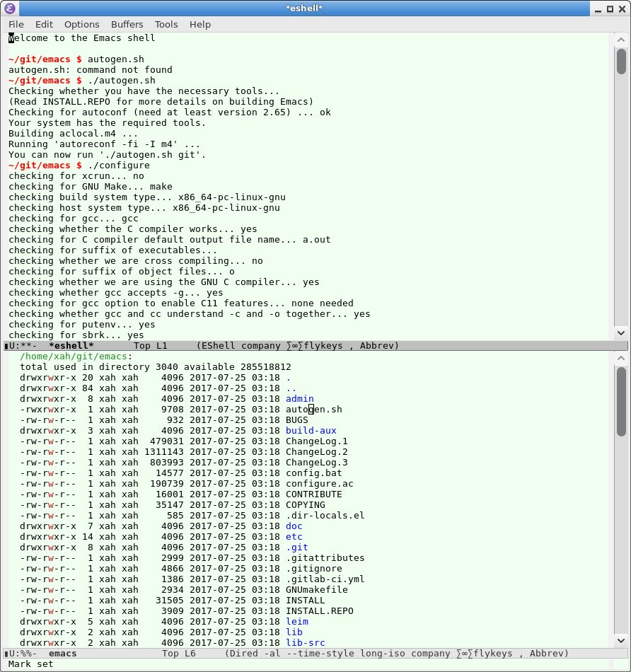Select the config.bat file
Image resolution: width=631 pixels, height=672 pixels.
coord(314,473)
